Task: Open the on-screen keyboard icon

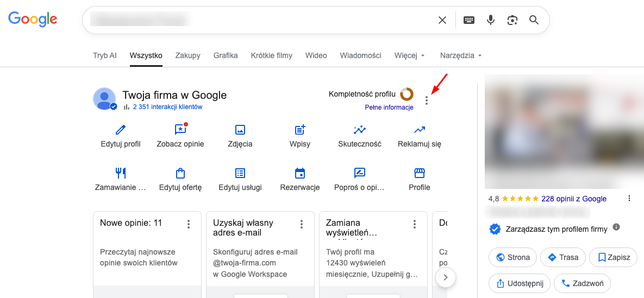Action: click(469, 20)
